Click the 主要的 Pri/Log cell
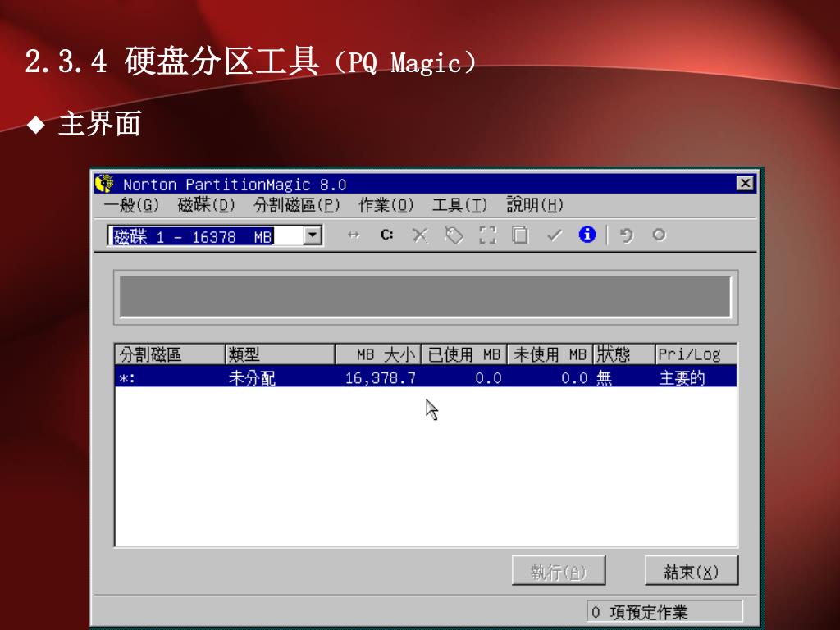840x630 pixels. 682,377
